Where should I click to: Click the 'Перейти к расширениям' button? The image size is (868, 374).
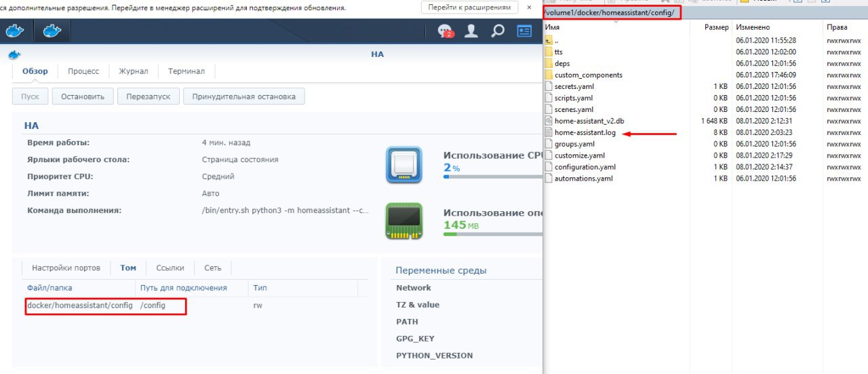469,7
